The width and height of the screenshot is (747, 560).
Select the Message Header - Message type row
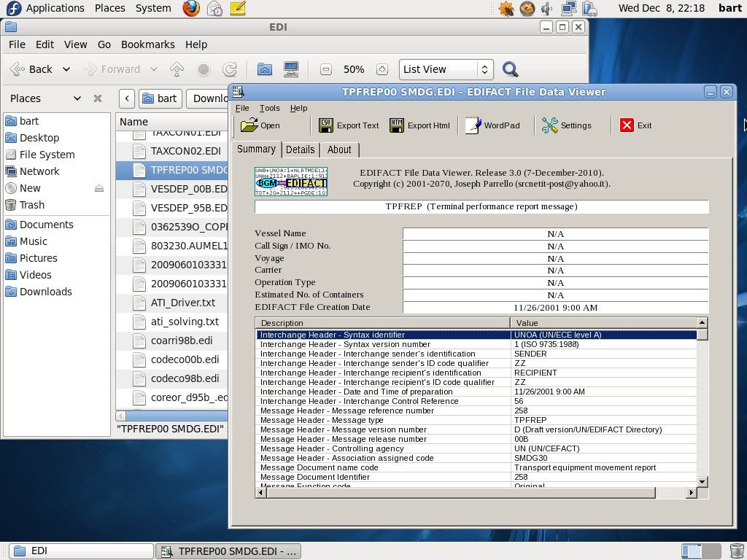pos(476,420)
